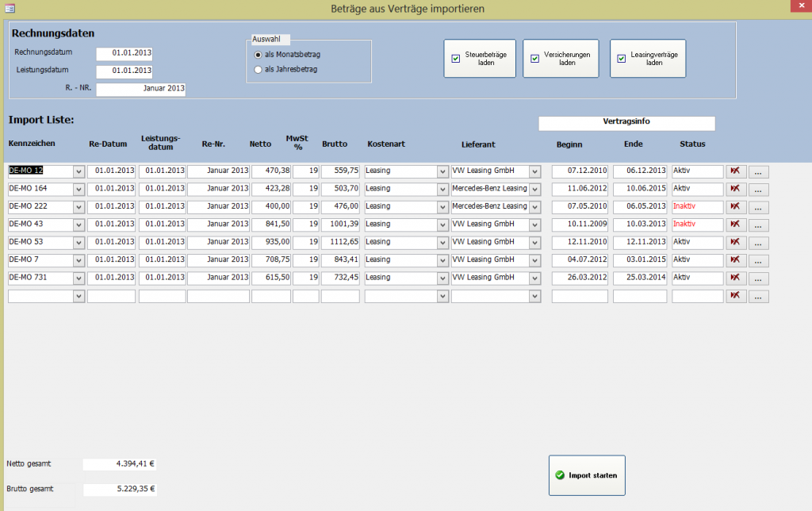The width and height of the screenshot is (812, 511).
Task: Toggle the Steuerbeträge laden checkbox
Action: (x=456, y=59)
